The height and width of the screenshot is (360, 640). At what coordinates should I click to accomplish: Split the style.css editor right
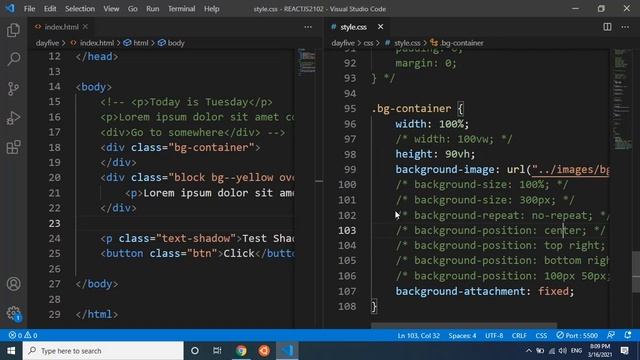(607, 27)
